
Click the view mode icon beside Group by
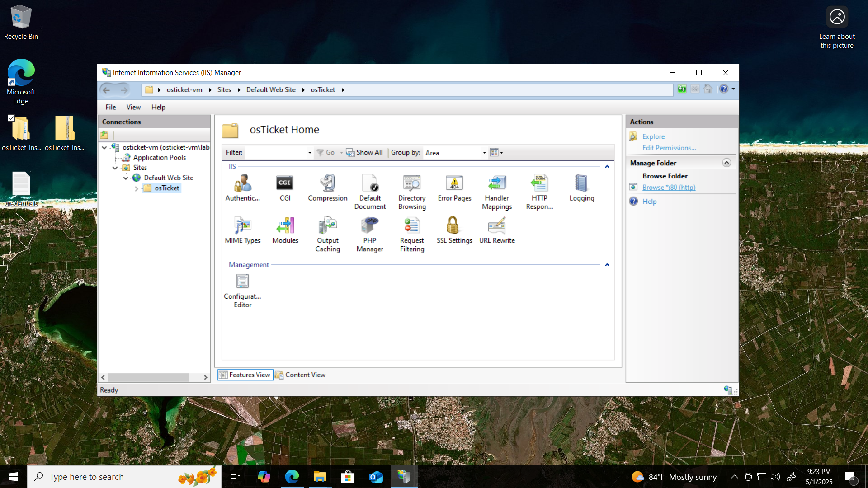494,153
